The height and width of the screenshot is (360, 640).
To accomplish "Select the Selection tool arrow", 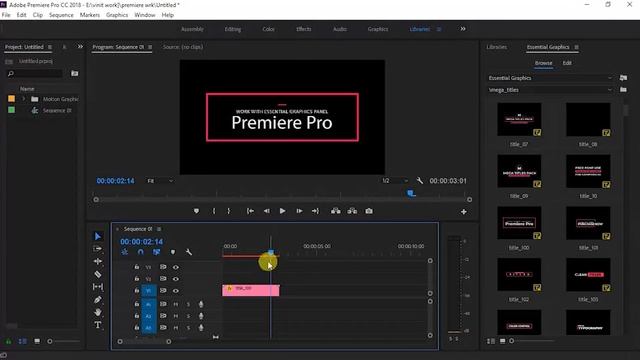I will (x=98, y=236).
